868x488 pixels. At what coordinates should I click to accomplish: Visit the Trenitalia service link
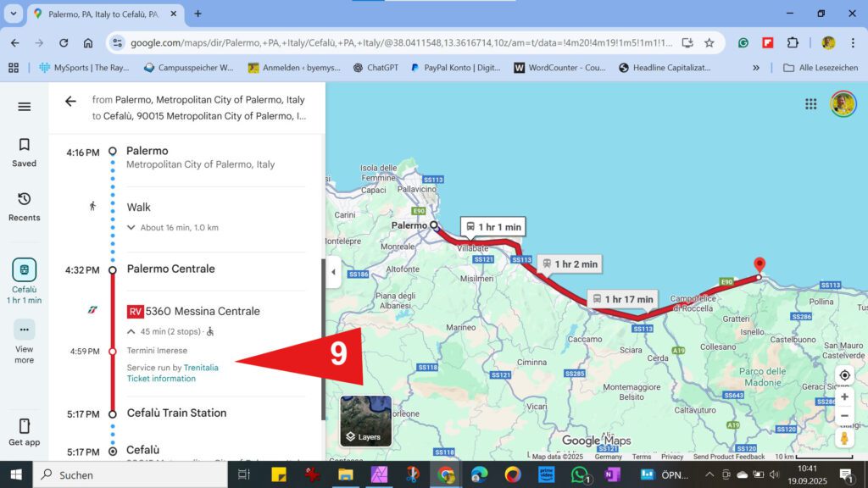pos(201,368)
